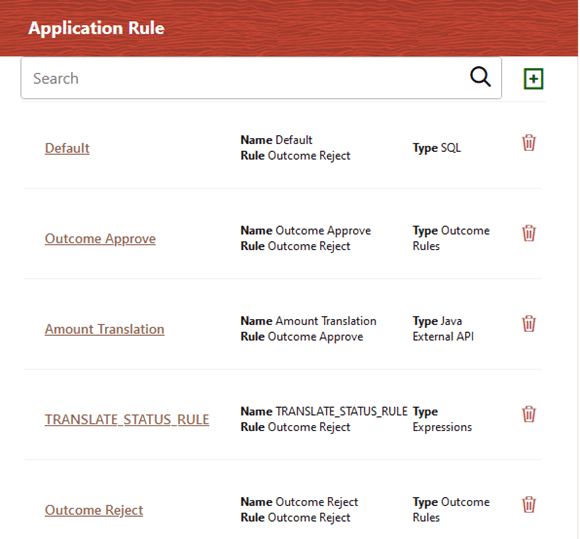Click 'Name Outcome Approve' text
580x539 pixels.
[306, 230]
